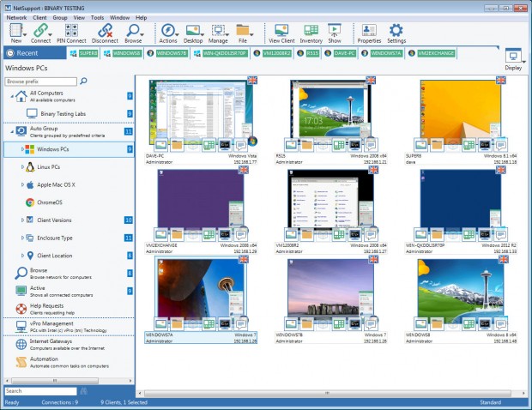
Task: Select the Client Location group
Action: tap(69, 256)
